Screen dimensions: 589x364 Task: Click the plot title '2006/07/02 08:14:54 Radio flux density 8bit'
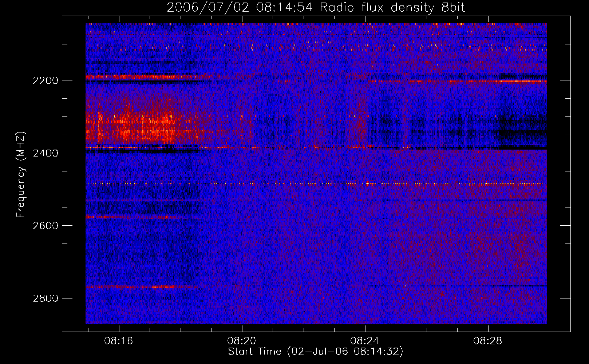pos(316,8)
